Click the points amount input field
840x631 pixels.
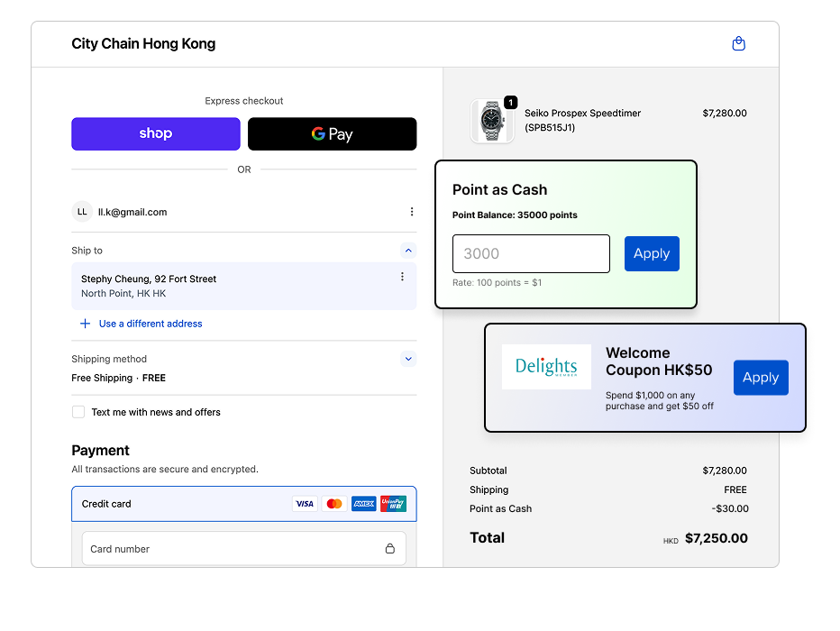531,254
